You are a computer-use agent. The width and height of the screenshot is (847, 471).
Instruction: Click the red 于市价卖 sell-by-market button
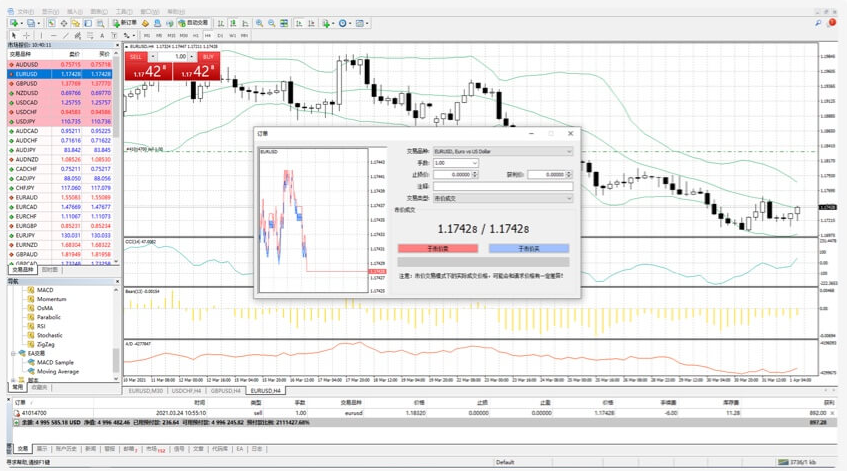click(x=438, y=248)
